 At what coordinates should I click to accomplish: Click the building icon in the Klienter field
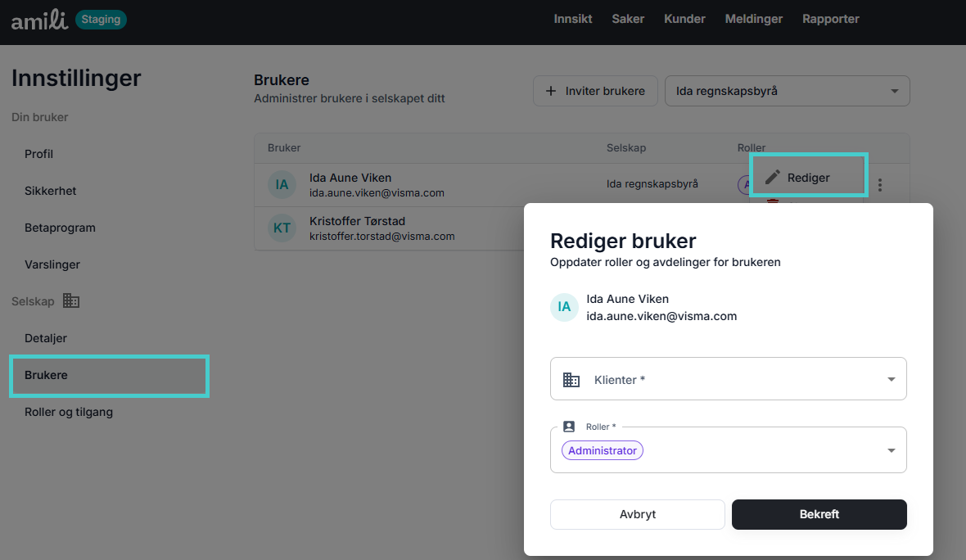pos(571,380)
